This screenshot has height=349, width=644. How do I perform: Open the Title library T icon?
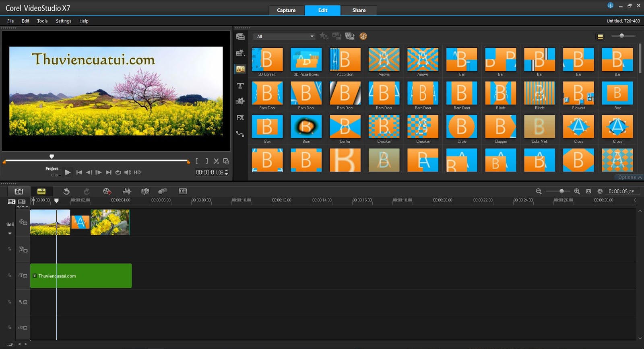[x=240, y=86]
